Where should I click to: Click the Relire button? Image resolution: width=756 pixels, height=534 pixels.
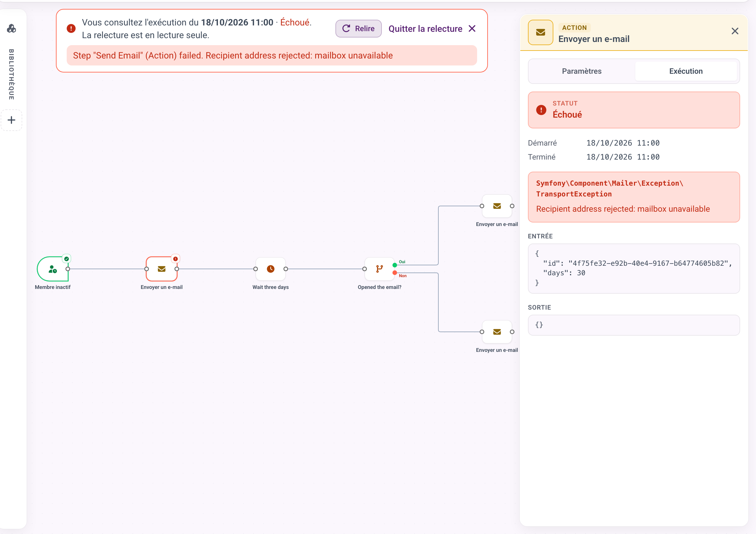pyautogui.click(x=359, y=29)
